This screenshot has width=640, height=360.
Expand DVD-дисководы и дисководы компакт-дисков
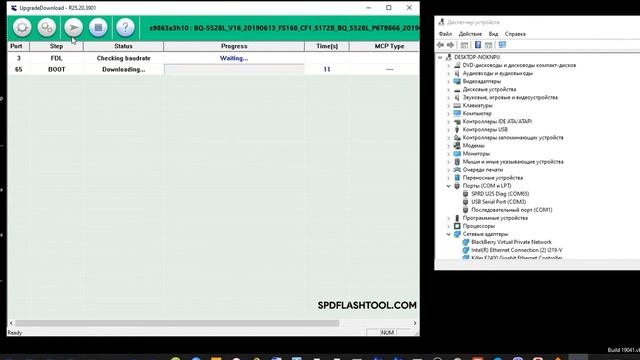pos(448,65)
